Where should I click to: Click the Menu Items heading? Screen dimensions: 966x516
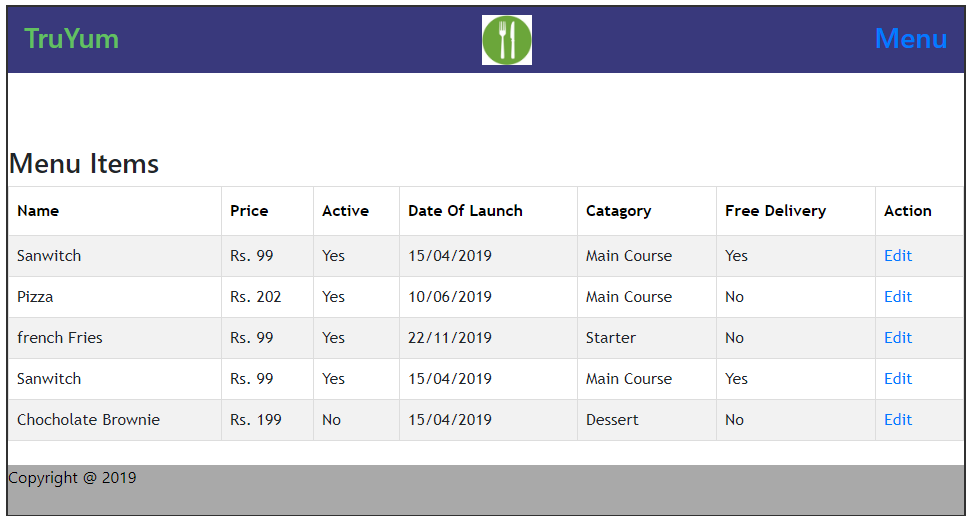[x=84, y=164]
